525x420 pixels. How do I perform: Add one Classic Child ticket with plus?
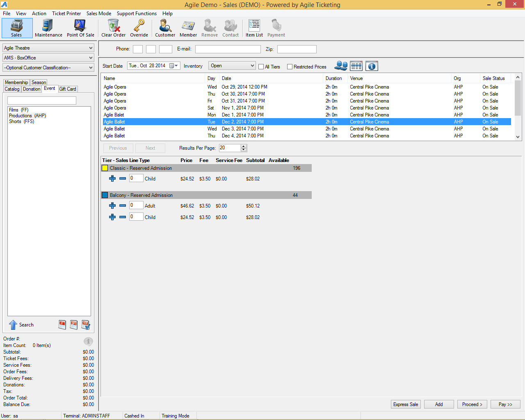112,178
